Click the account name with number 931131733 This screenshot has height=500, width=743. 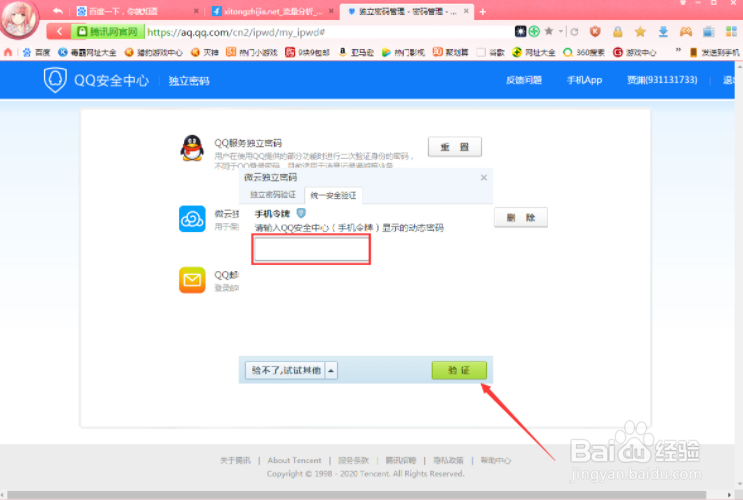(662, 80)
